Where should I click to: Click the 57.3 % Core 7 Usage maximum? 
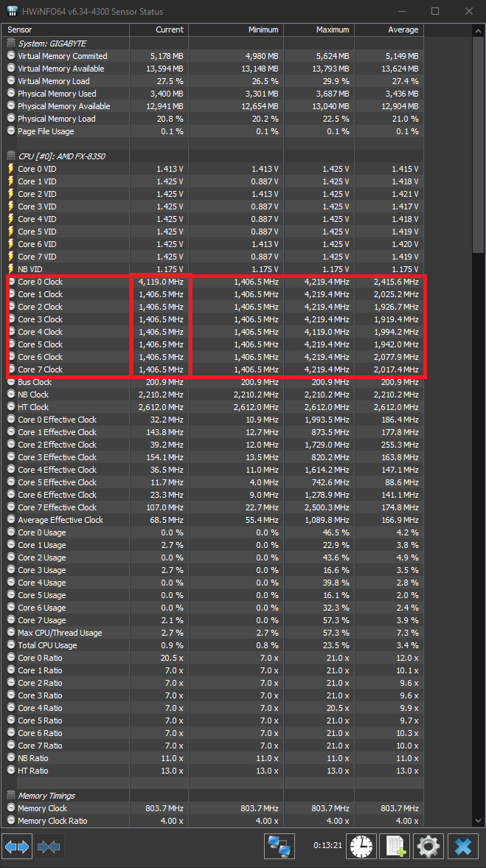point(338,620)
